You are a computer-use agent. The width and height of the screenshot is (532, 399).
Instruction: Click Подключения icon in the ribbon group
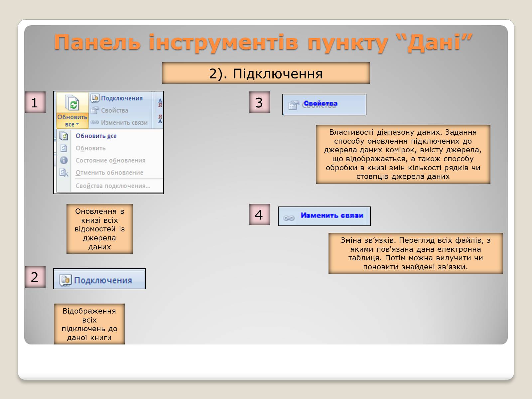click(x=95, y=98)
